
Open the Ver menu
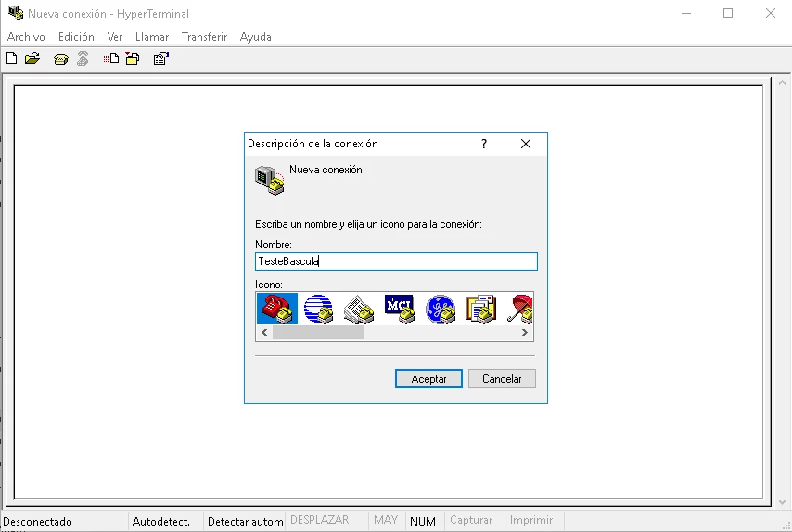click(115, 37)
